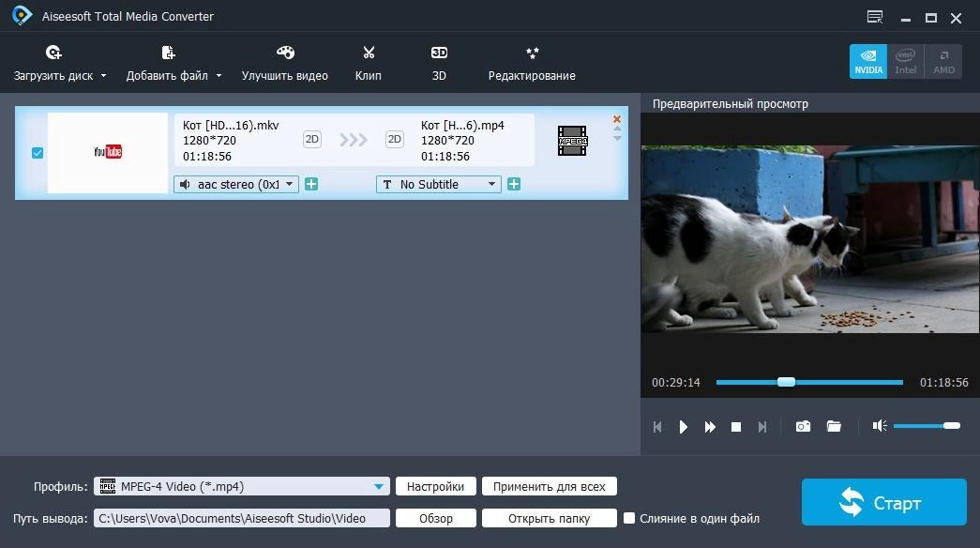Click the output path input field
The width and height of the screenshot is (980, 548).
click(242, 518)
